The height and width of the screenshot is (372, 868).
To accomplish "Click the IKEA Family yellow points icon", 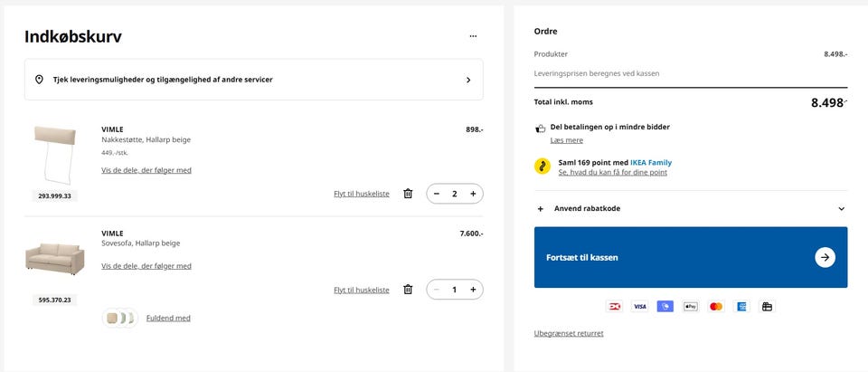I will click(542, 167).
